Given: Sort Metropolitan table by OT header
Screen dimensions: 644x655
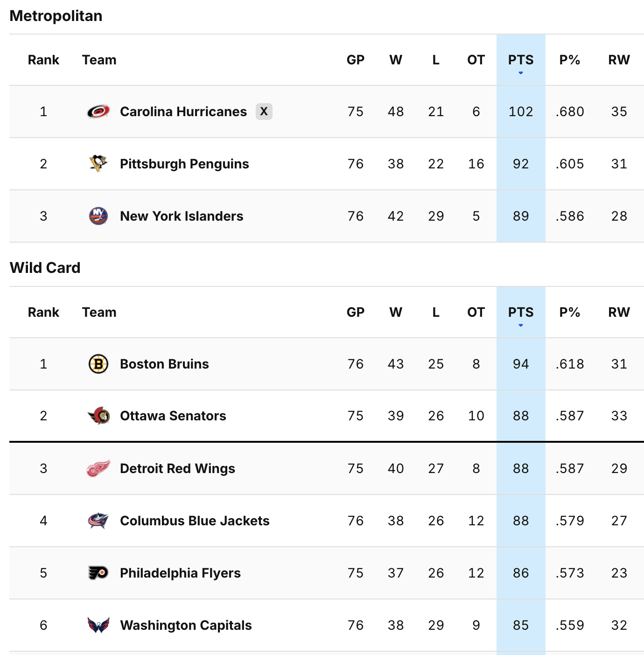Looking at the screenshot, I should [x=476, y=60].
